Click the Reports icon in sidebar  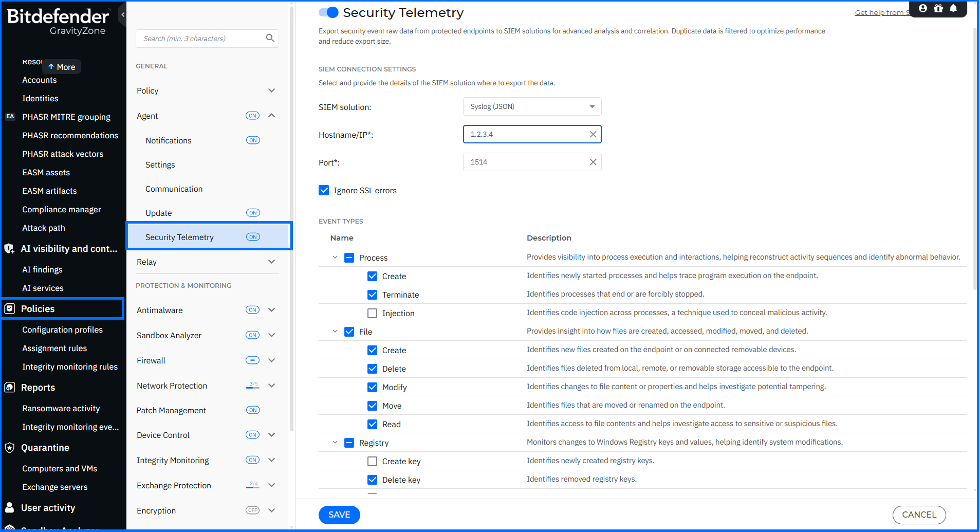coord(10,387)
